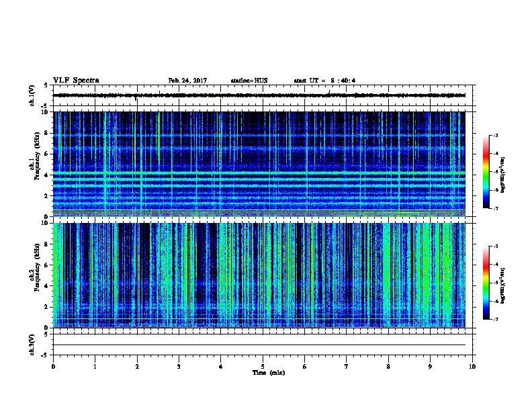Screen dimensions: 532x411
Task: Click the "6" kHz tick on ch.1 frequency axis
Action: coord(46,154)
